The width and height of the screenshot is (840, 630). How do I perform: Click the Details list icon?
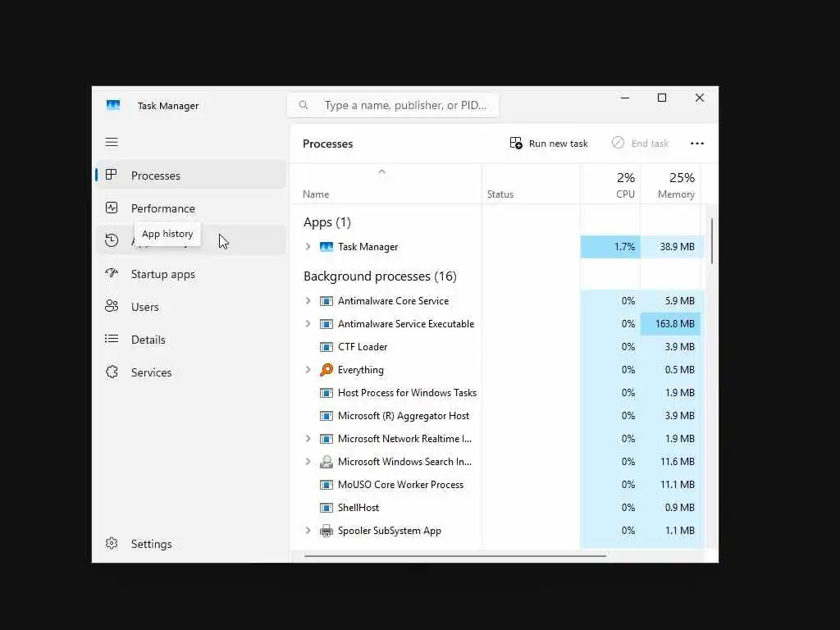(x=112, y=339)
